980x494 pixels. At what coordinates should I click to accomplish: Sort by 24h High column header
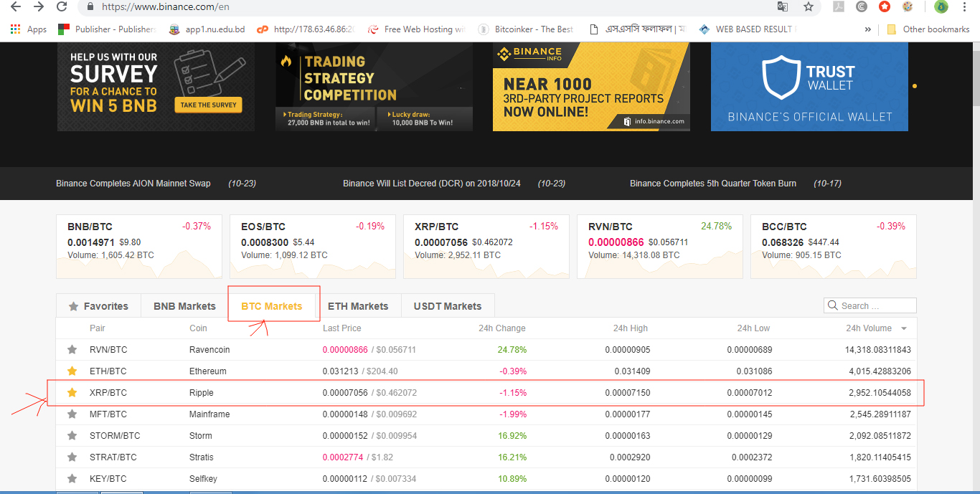631,328
